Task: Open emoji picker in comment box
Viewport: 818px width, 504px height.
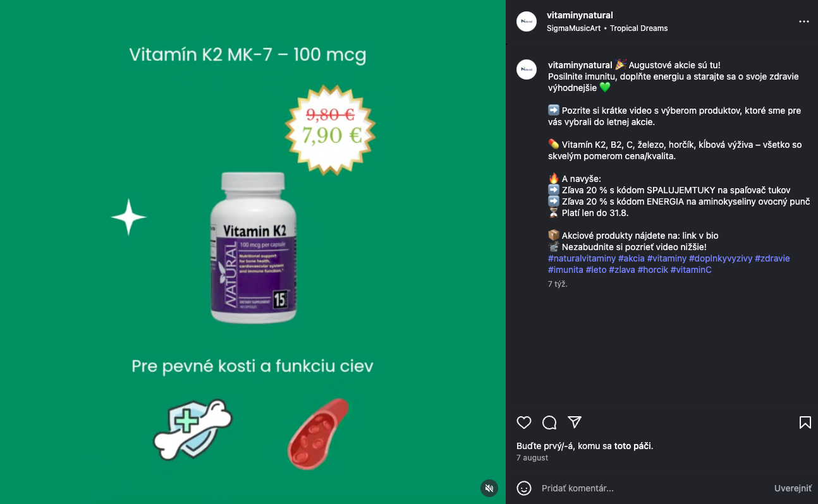Action: point(524,488)
